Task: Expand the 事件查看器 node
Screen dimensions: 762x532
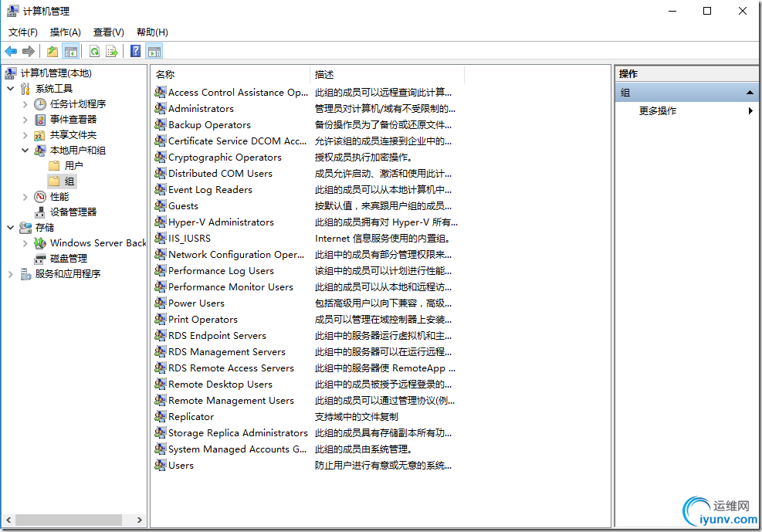Action: click(x=25, y=120)
